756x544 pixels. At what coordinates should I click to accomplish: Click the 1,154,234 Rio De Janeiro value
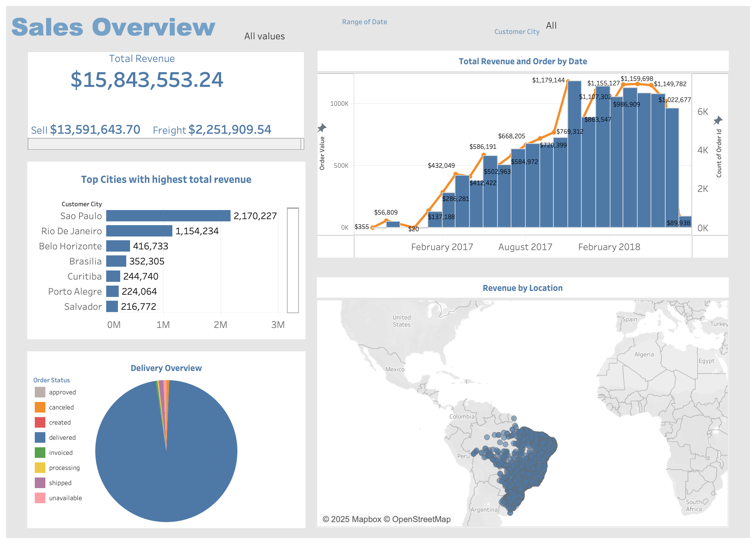click(x=197, y=231)
